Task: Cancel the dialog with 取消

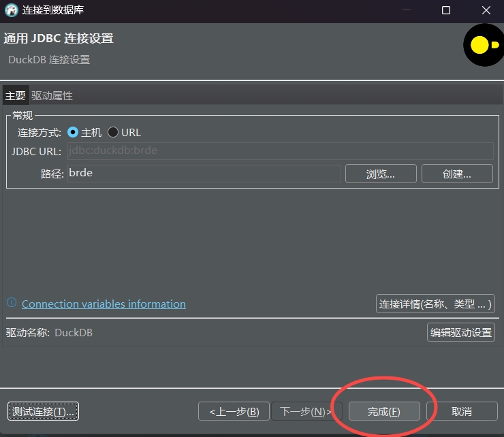Action: (x=462, y=411)
